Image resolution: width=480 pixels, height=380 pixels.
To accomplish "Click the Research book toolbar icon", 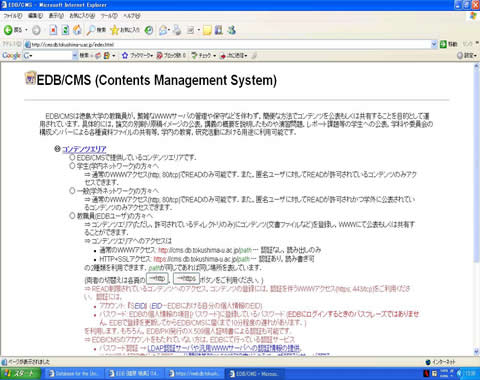I will pyautogui.click(x=219, y=30).
